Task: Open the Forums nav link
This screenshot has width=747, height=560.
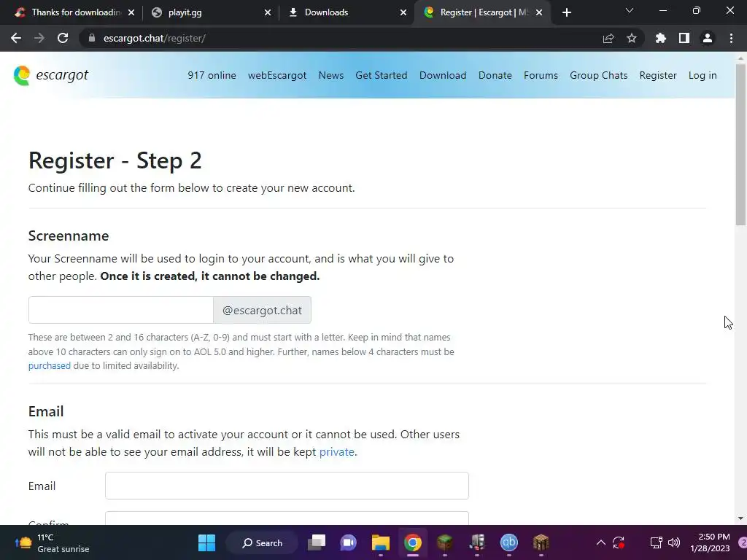Action: pos(541,75)
